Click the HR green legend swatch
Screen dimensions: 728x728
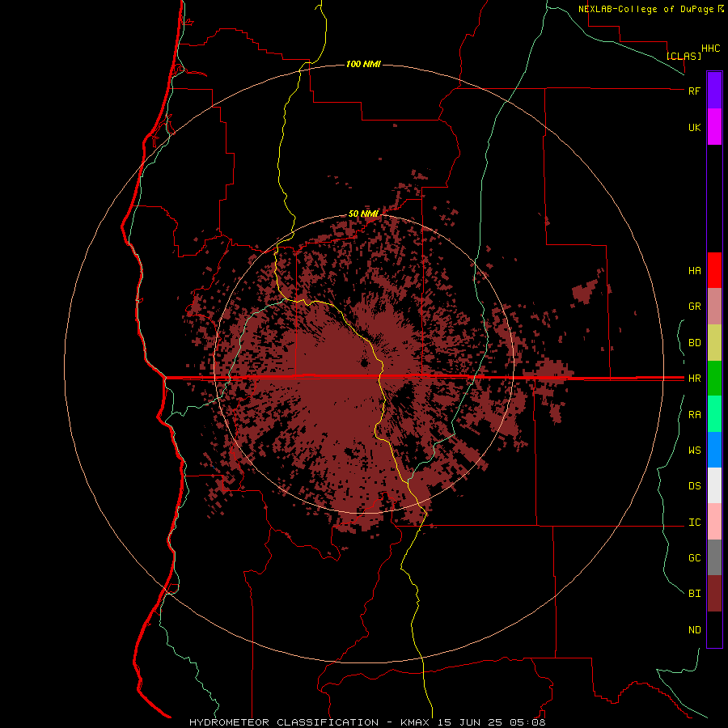(714, 379)
